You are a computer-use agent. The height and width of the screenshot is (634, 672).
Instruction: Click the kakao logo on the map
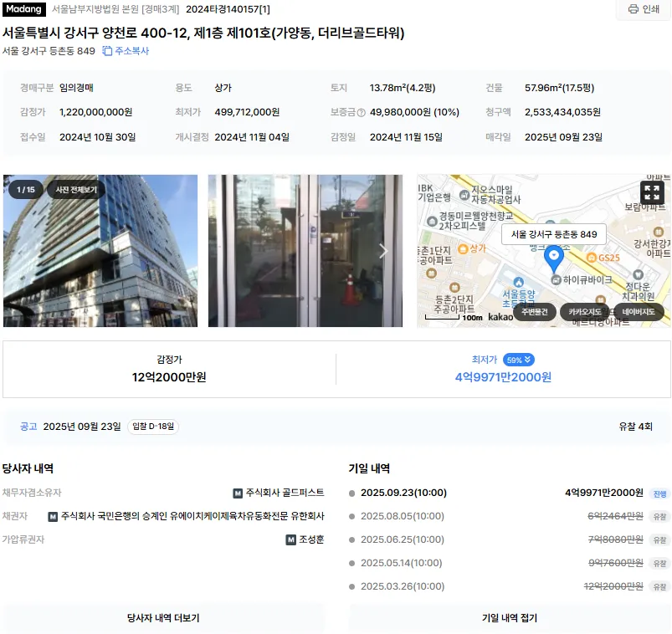click(x=500, y=316)
